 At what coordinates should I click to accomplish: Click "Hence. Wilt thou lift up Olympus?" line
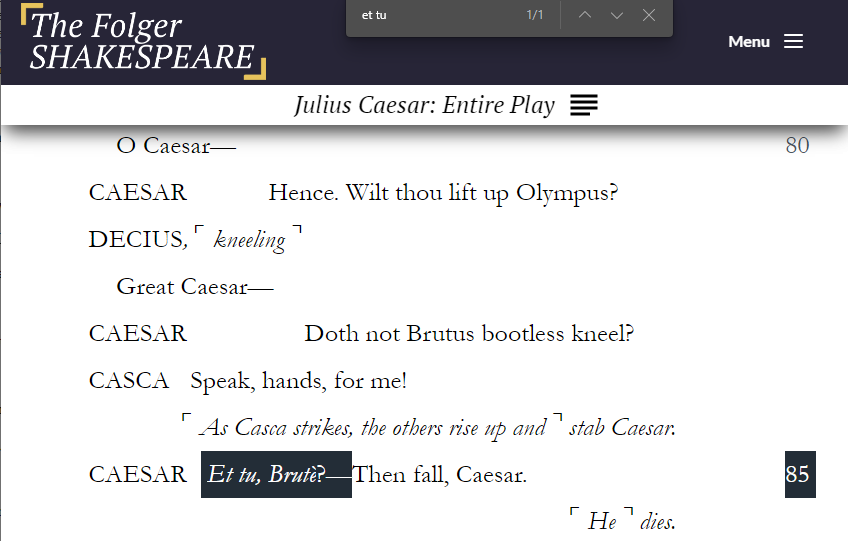(x=443, y=192)
